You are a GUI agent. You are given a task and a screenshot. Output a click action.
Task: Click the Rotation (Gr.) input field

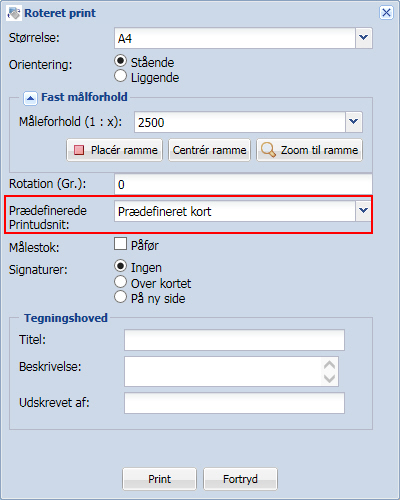(243, 184)
